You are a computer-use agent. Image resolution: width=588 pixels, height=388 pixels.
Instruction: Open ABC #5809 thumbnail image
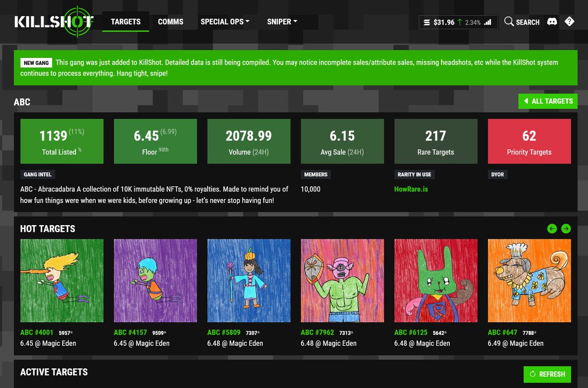pyautogui.click(x=249, y=281)
